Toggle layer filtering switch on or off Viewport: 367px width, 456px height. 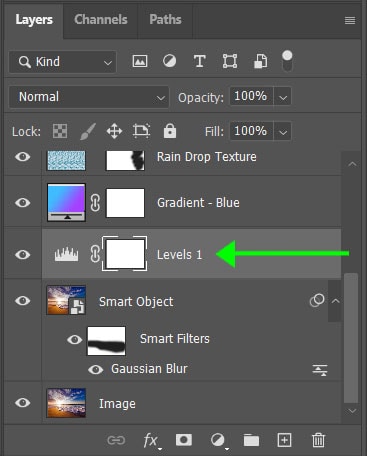click(287, 61)
